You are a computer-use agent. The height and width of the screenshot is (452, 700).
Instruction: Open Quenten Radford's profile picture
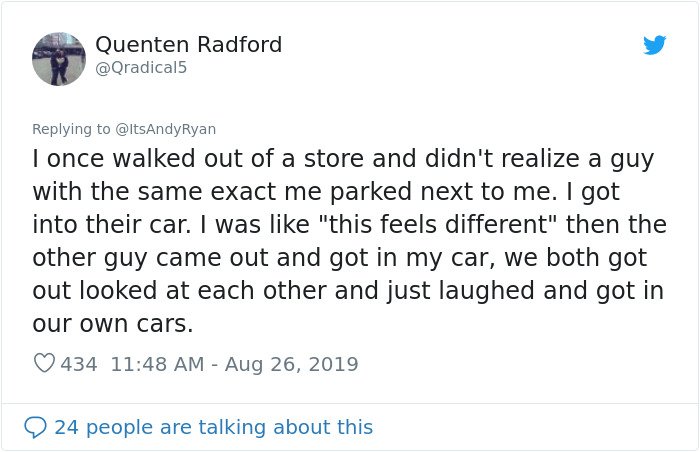pos(58,59)
